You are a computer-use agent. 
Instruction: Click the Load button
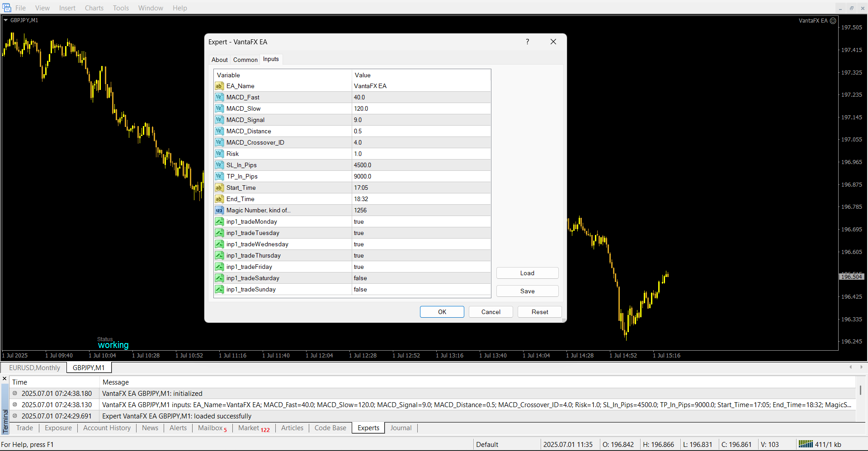click(527, 273)
